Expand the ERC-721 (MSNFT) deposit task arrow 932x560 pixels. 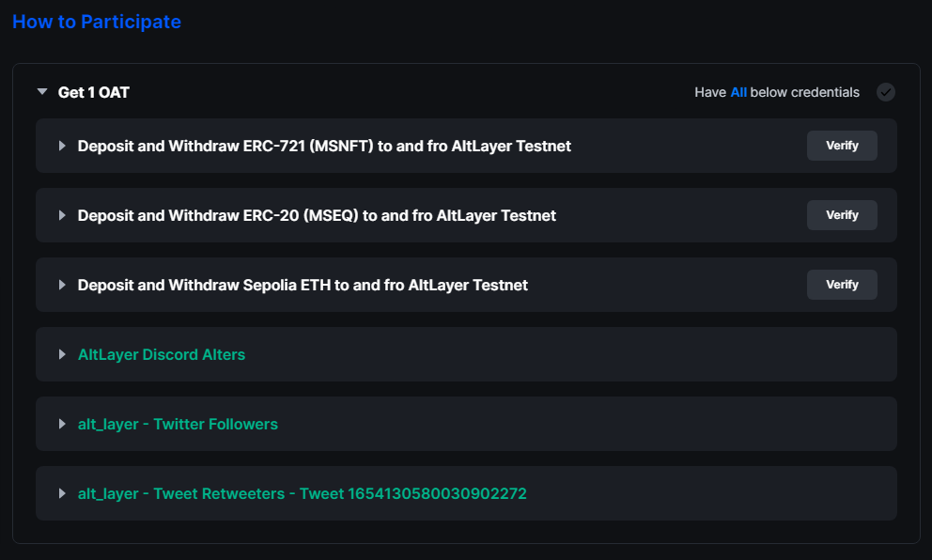point(62,146)
